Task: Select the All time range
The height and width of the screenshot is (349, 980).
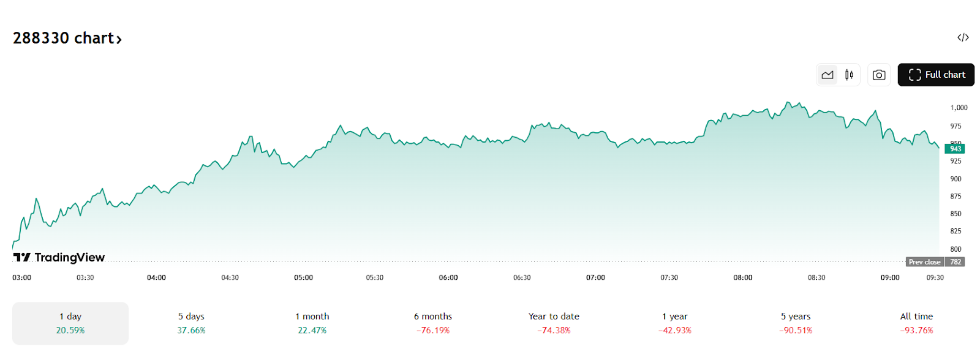Action: (916, 323)
